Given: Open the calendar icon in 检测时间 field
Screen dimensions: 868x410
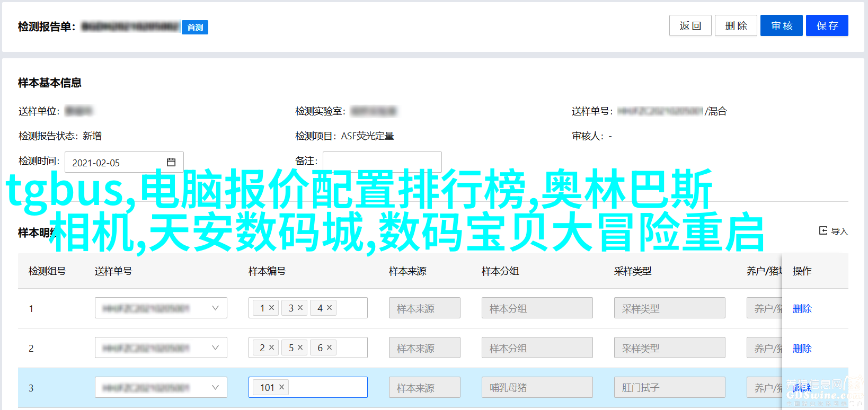Looking at the screenshot, I should 171,162.
